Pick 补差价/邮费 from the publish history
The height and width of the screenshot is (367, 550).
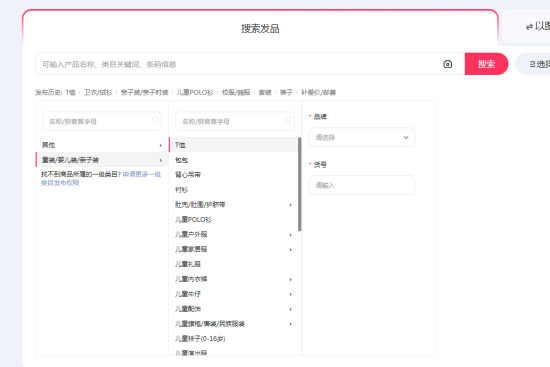pyautogui.click(x=318, y=92)
